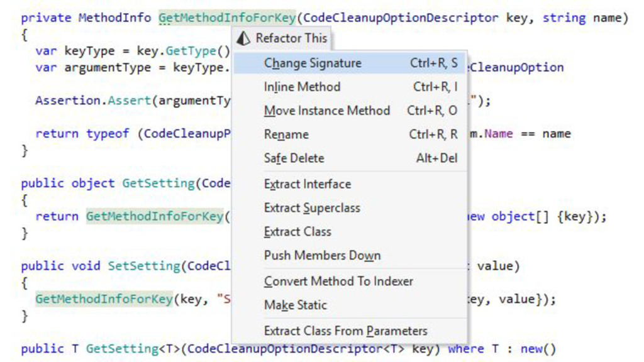Click the Assertion.Assert call
This screenshot has width=644, height=362.
(x=93, y=101)
